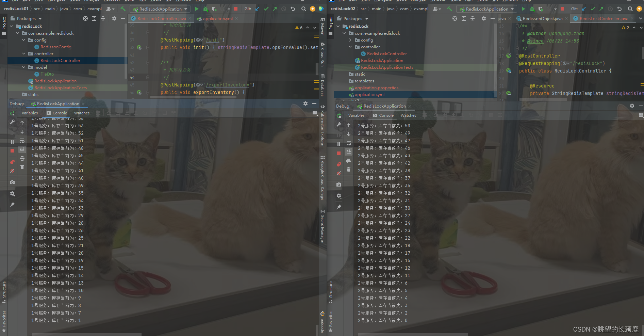Image resolution: width=644 pixels, height=336 pixels.
Task: Open Structure tool window in redisLock02
Action: coord(331,292)
